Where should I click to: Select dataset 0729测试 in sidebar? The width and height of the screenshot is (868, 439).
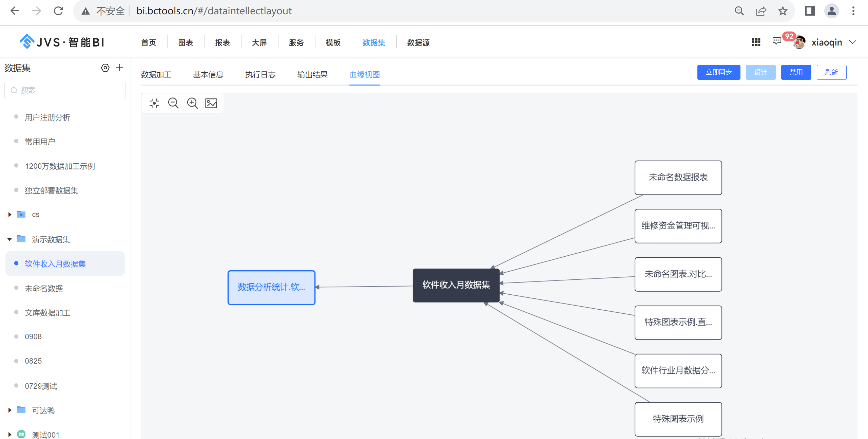point(41,386)
